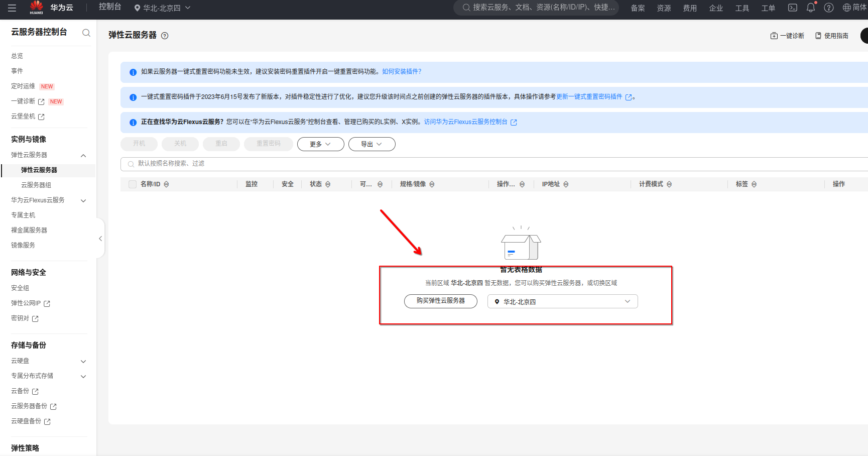Image resolution: width=868 pixels, height=456 pixels.
Task: Expand 华为云Flexus云服务 in sidebar
Action: pyautogui.click(x=83, y=201)
